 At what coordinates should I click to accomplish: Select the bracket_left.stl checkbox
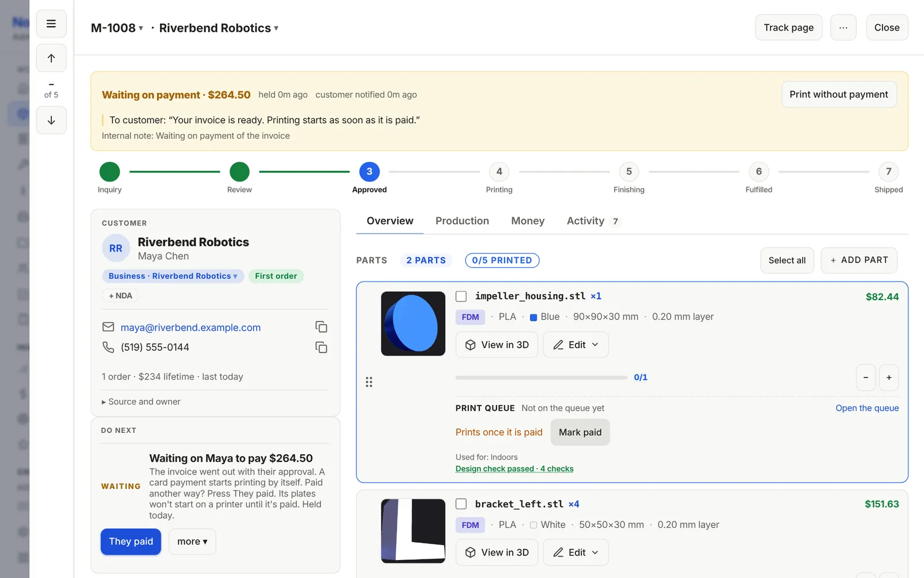coord(461,504)
